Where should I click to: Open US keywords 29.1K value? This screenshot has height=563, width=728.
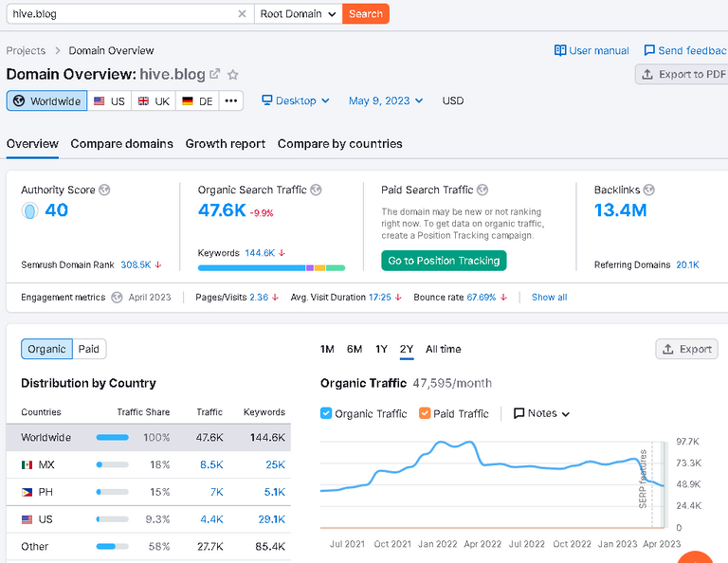pyautogui.click(x=272, y=519)
